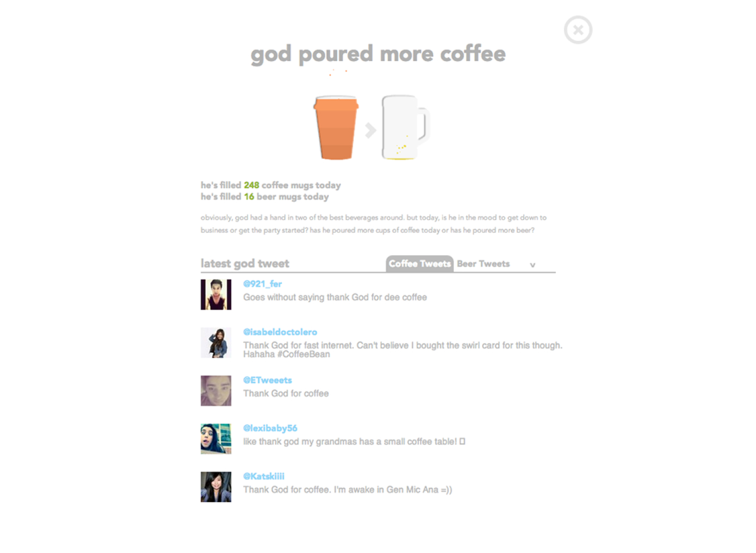The width and height of the screenshot is (756, 553).
Task: Open the @921_fer profile link
Action: 263,284
